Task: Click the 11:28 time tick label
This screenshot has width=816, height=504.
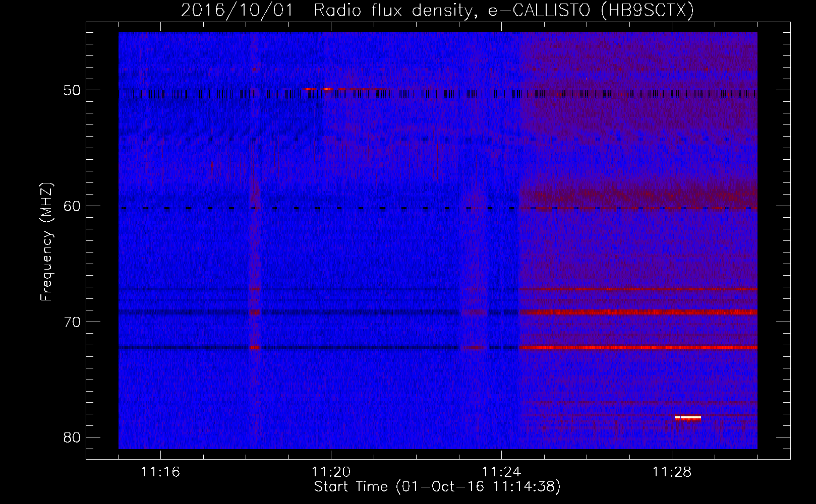Action: tap(672, 472)
